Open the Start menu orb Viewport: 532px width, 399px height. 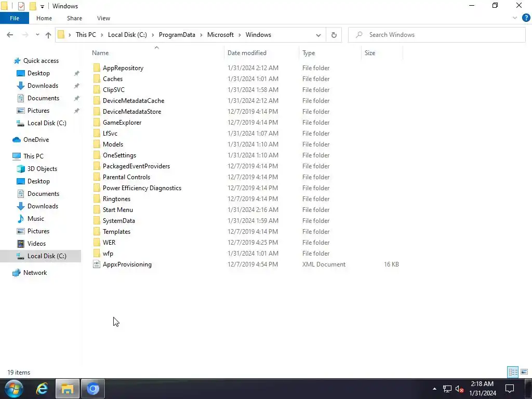(14, 389)
